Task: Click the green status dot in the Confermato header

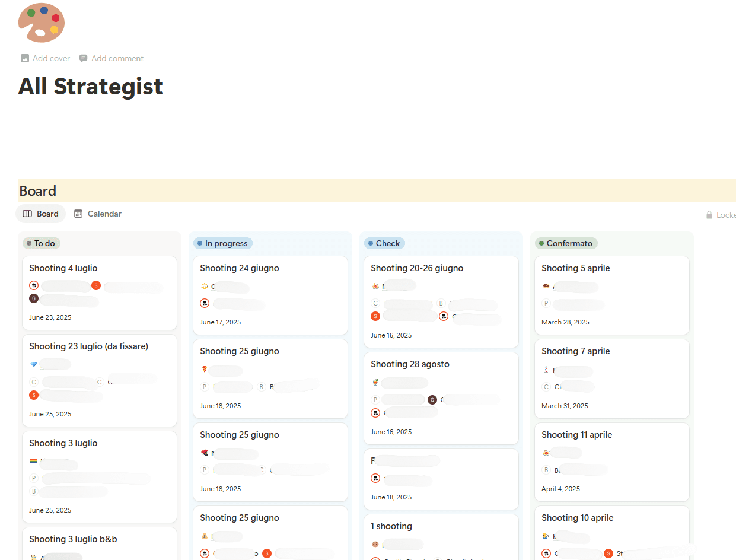Action: (x=542, y=243)
